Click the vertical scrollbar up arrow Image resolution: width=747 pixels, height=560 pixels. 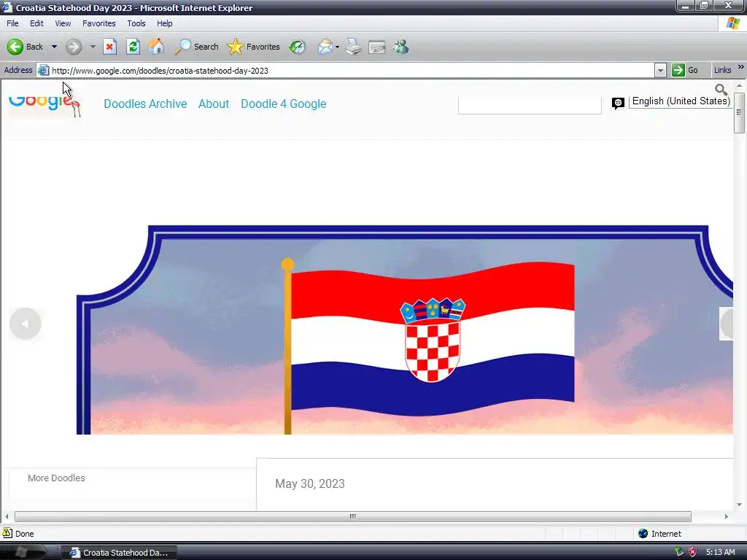(739, 86)
